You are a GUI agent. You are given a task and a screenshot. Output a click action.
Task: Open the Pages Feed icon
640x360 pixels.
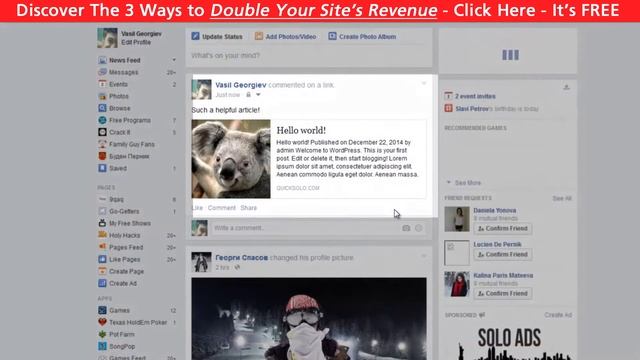click(102, 247)
